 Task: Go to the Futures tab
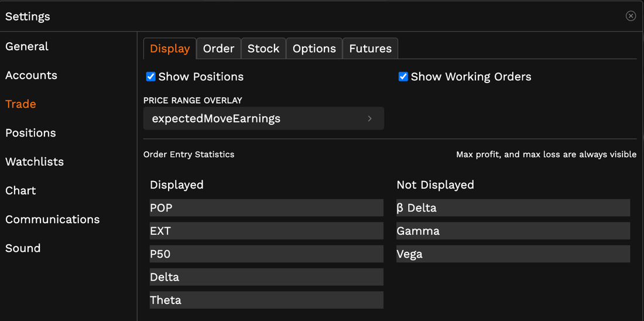pos(370,49)
